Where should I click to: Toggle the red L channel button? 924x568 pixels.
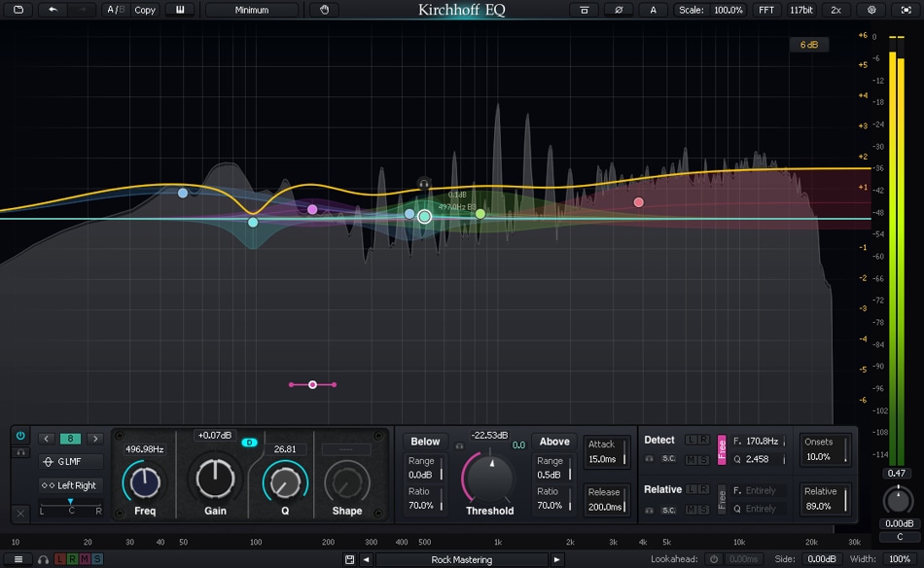[59, 559]
